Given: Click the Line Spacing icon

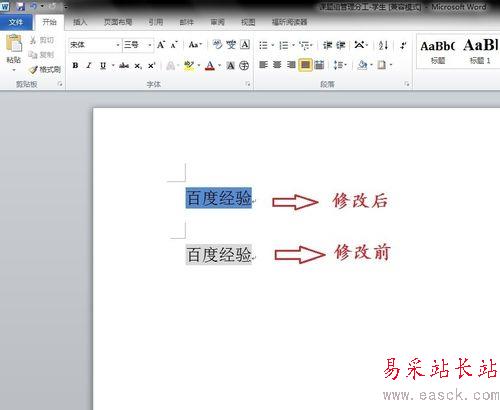Looking at the screenshot, I should coord(337,65).
